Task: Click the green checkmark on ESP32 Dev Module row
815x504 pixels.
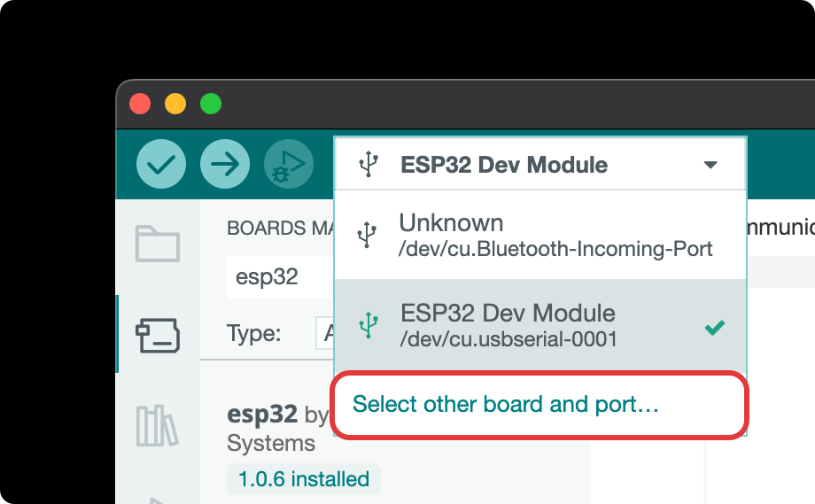Action: point(715,328)
